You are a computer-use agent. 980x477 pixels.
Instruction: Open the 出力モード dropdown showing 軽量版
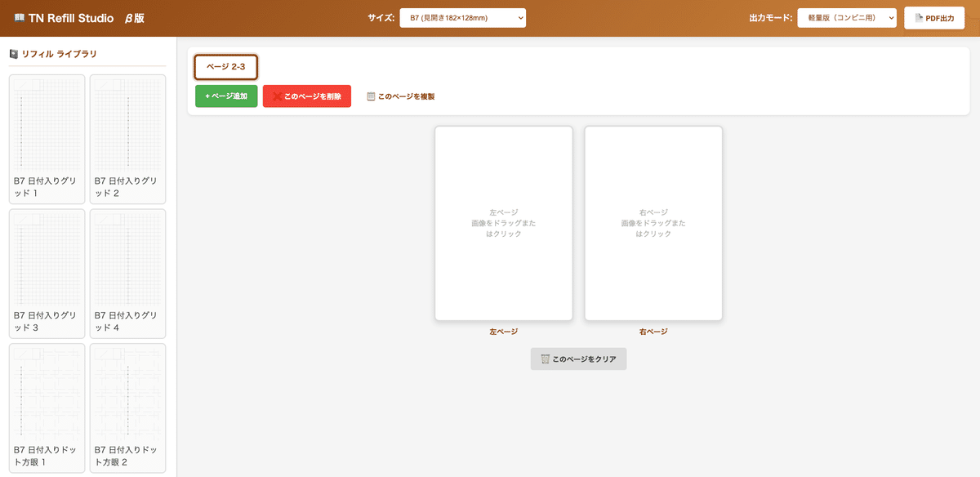pyautogui.click(x=847, y=18)
